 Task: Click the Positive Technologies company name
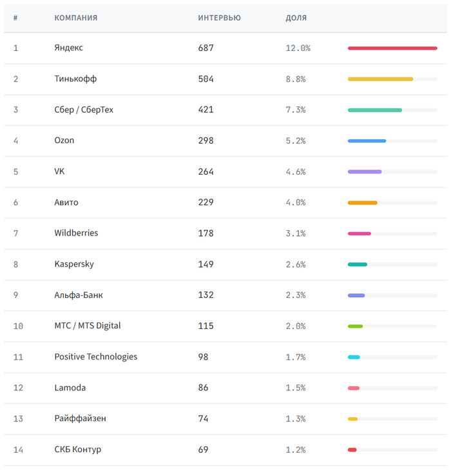[x=96, y=357]
